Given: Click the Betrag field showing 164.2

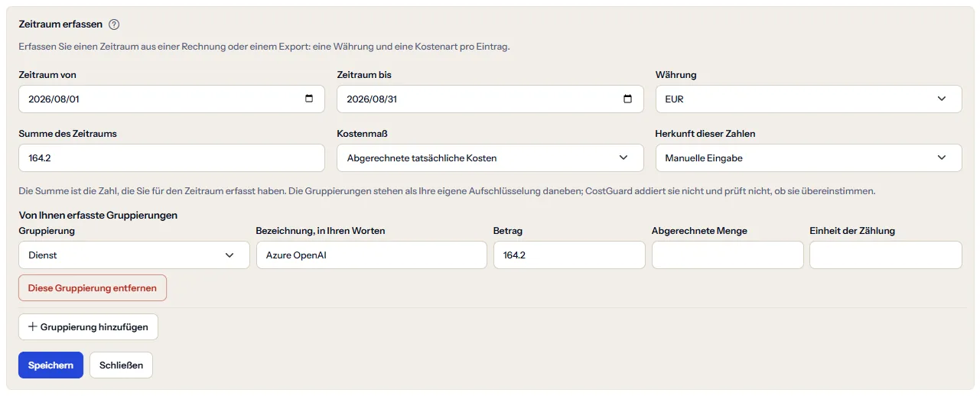Looking at the screenshot, I should 569,255.
